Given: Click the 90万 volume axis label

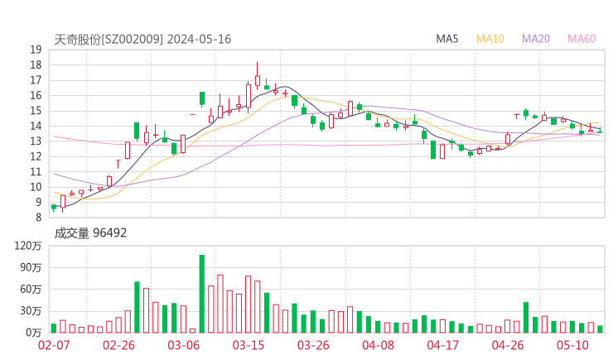Looking at the screenshot, I should pos(31,267).
